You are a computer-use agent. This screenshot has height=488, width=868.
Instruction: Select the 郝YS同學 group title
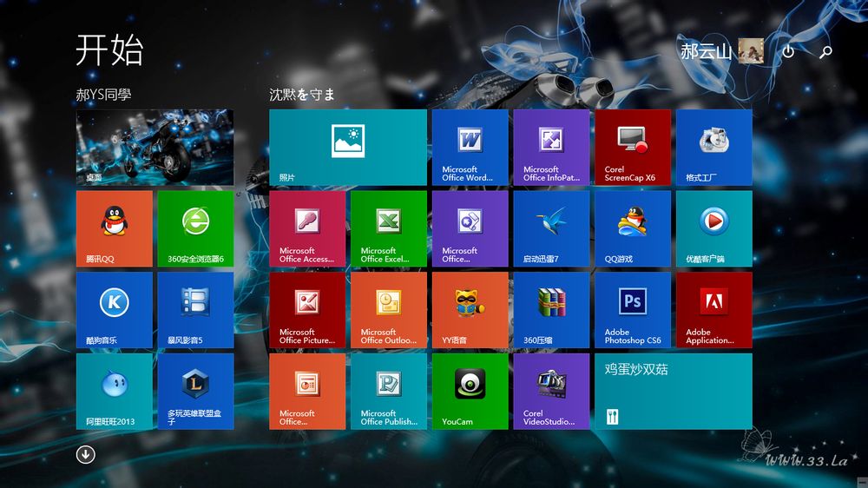click(x=103, y=95)
